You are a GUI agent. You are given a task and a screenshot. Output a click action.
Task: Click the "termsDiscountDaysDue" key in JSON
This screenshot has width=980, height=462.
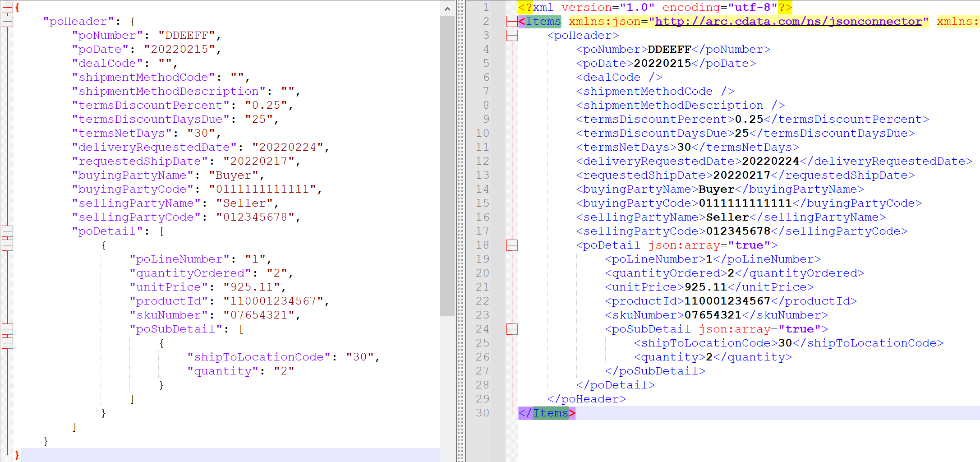point(151,119)
